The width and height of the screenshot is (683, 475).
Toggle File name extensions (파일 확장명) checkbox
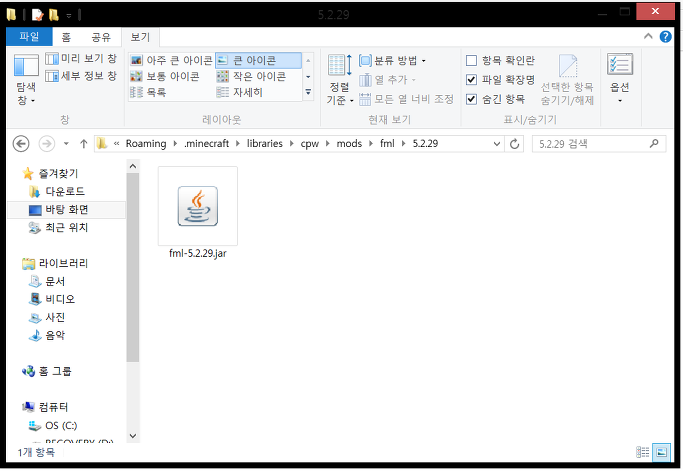(500, 79)
